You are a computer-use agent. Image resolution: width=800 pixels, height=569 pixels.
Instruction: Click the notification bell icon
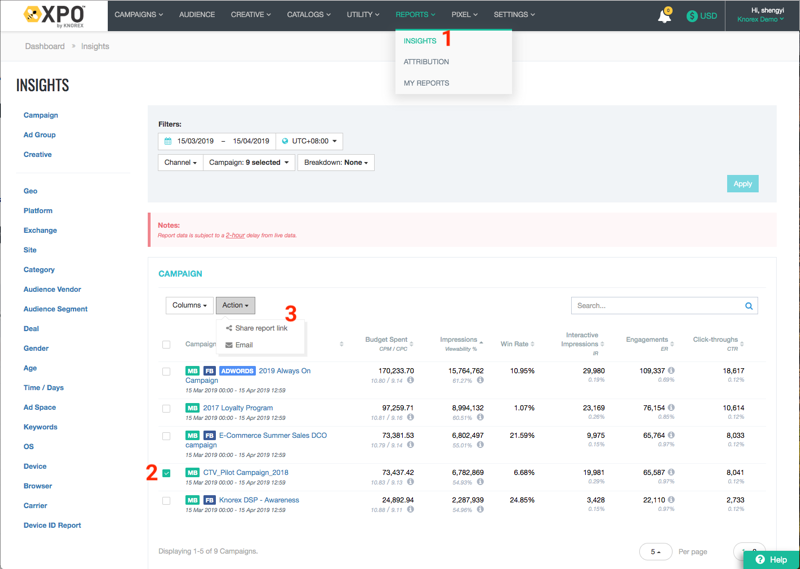(x=664, y=16)
